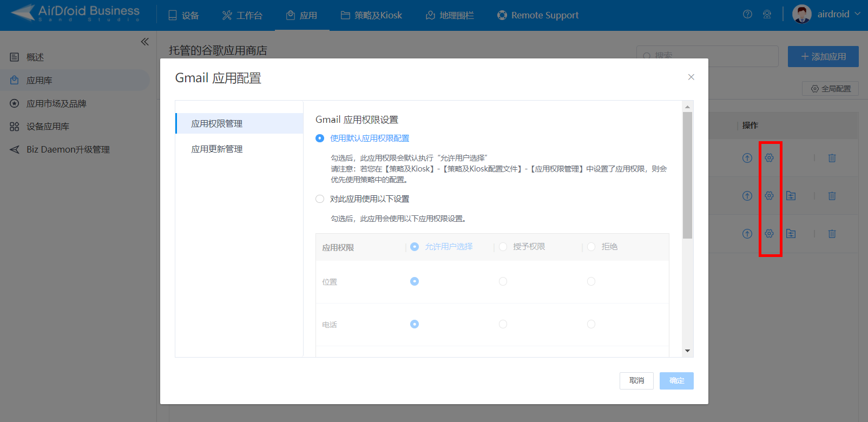Open the 工作台 top menu
The width and height of the screenshot is (868, 422).
click(x=242, y=15)
